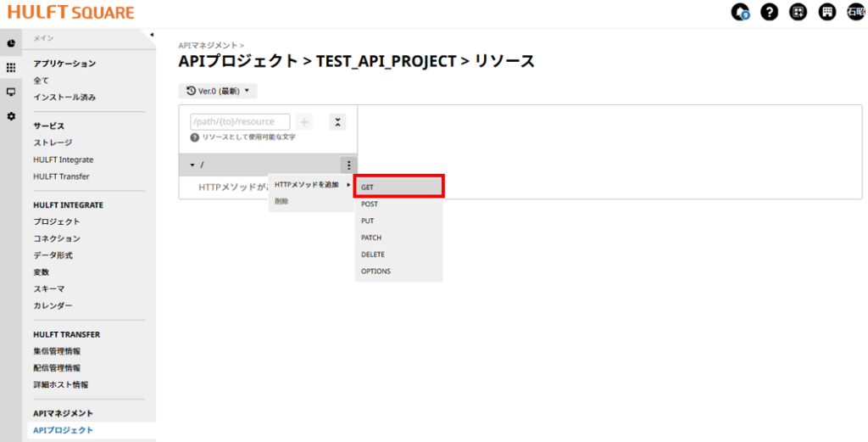
Task: Click the APIマネジメント sidebar heading
Action: (x=63, y=413)
